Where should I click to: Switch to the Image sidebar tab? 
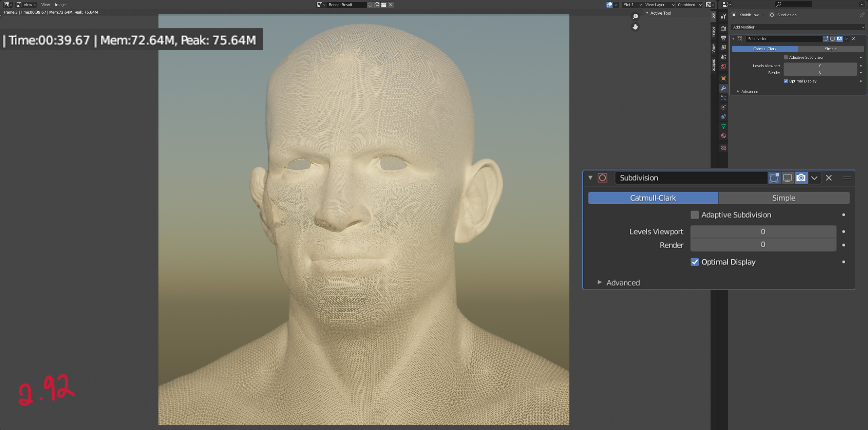[x=713, y=32]
